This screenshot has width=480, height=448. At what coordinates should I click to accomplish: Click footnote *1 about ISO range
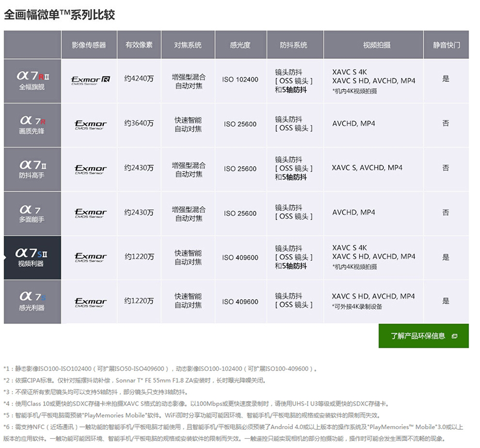pos(160,369)
